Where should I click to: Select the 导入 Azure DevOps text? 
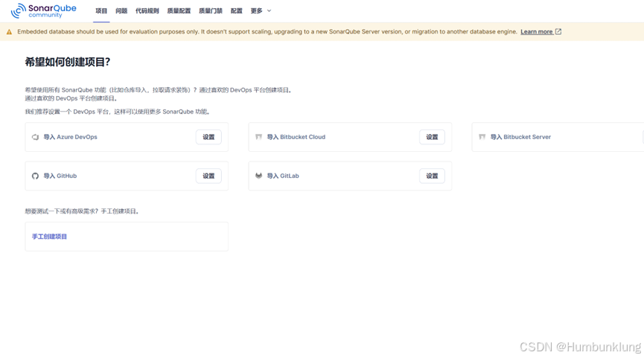[x=70, y=137]
